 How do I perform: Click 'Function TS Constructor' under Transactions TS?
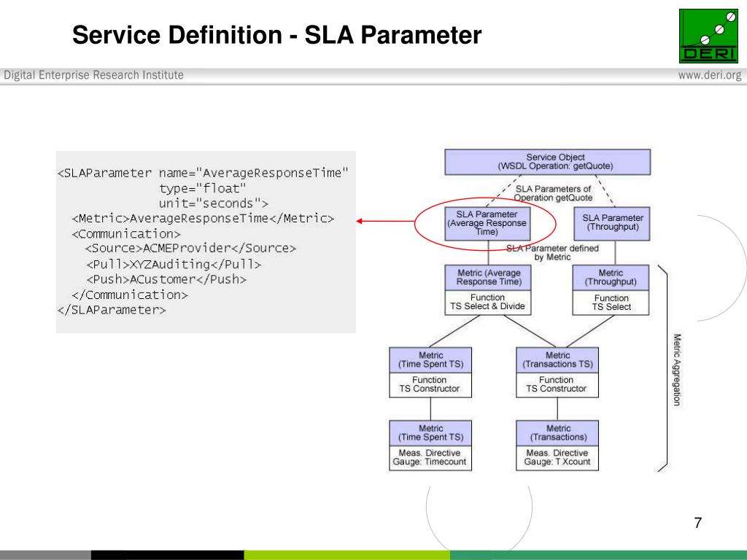click(x=557, y=385)
